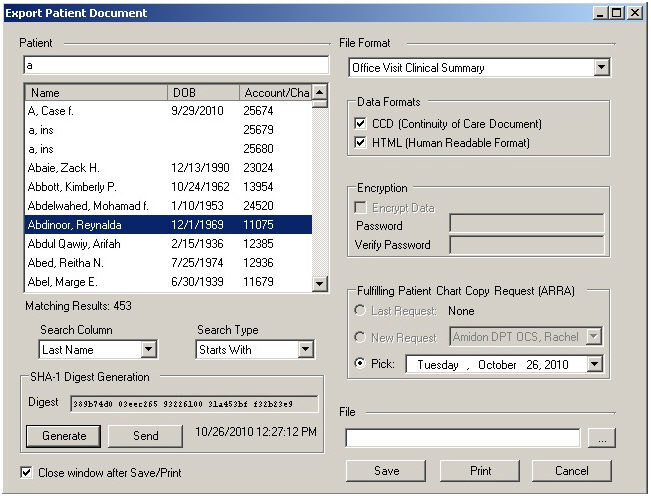
Task: Select the Last Request radio button
Action: pos(360,310)
